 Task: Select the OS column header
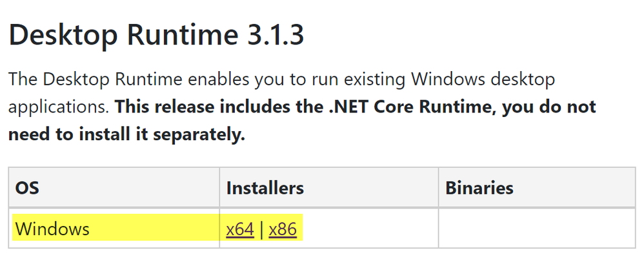click(x=27, y=189)
